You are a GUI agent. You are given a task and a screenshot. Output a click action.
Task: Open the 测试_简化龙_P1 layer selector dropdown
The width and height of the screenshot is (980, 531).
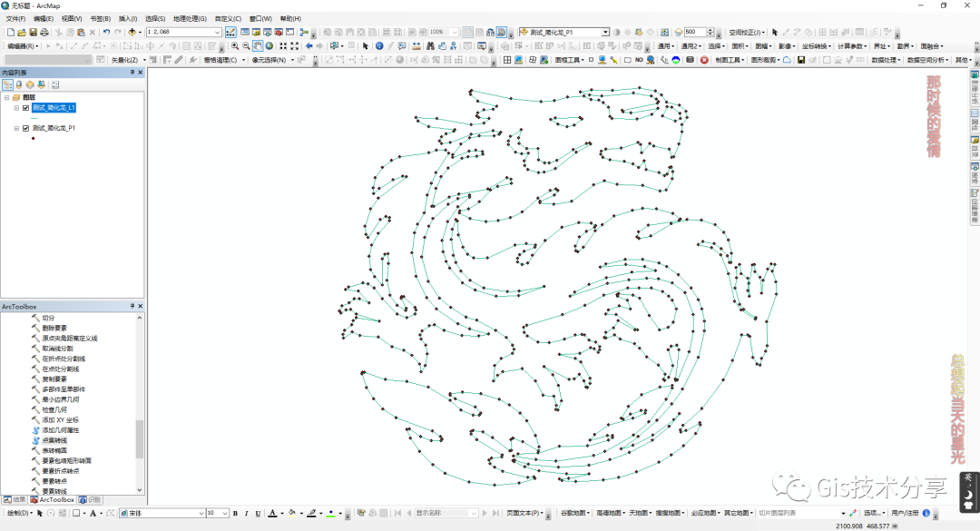pyautogui.click(x=605, y=32)
